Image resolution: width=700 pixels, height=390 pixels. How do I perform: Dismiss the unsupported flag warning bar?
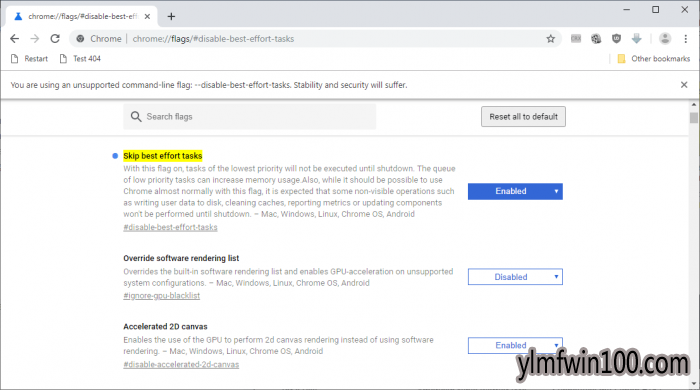click(684, 85)
